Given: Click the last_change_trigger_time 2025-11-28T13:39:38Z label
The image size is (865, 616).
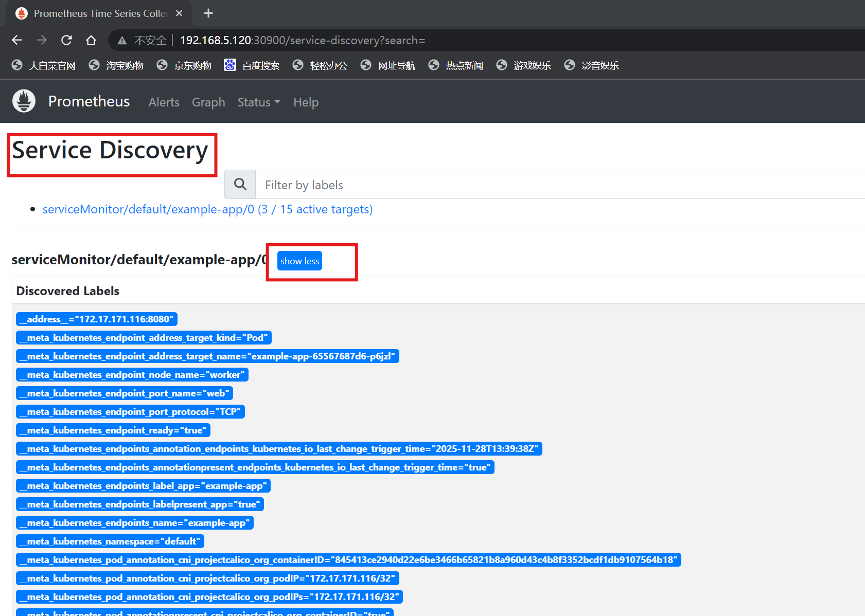Looking at the screenshot, I should click(x=279, y=449).
